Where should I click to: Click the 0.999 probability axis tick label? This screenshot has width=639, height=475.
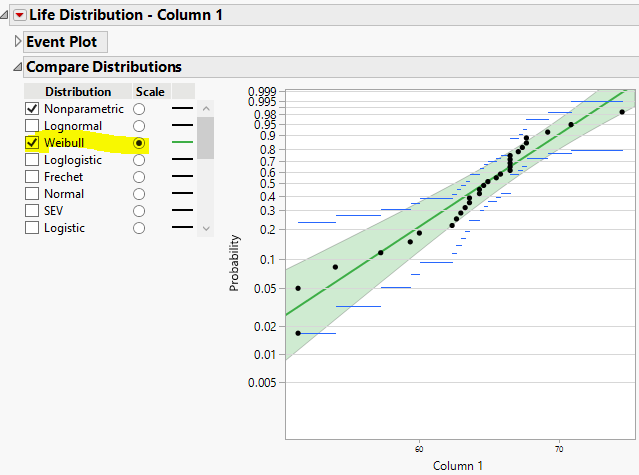(262, 91)
